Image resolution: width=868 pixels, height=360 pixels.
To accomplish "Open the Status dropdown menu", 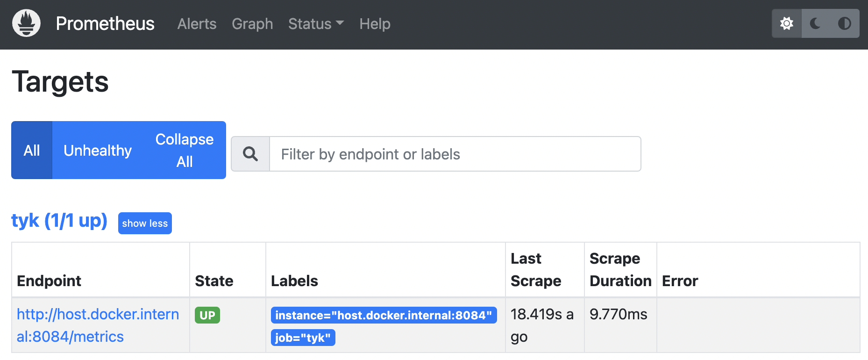I will (x=316, y=24).
